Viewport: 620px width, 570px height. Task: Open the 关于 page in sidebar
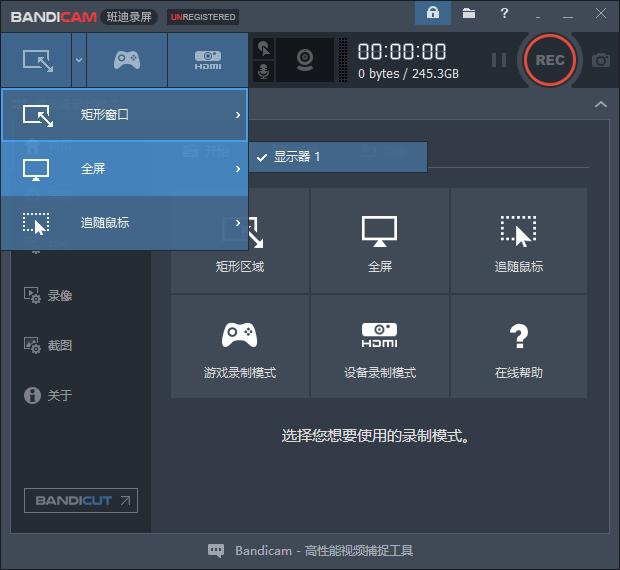tap(48, 395)
